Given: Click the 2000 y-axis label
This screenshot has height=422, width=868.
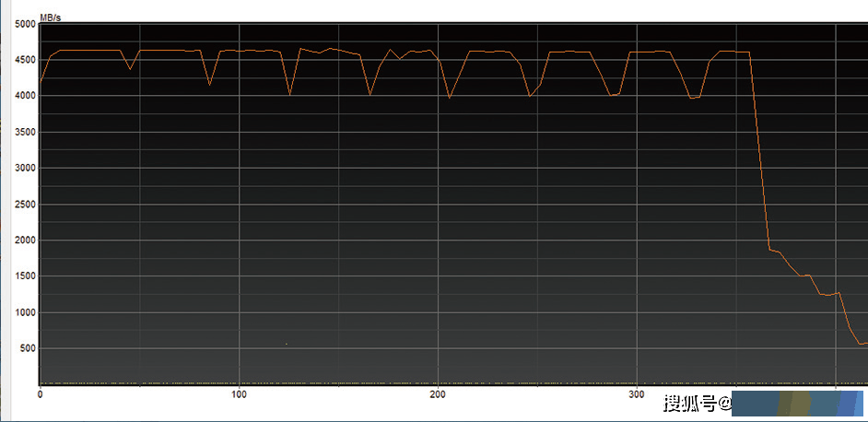Looking at the screenshot, I should pyautogui.click(x=26, y=240).
